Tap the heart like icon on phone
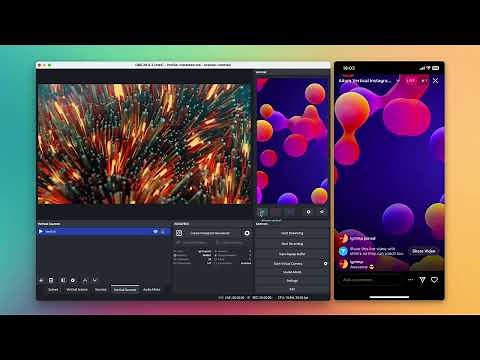 coord(434,280)
